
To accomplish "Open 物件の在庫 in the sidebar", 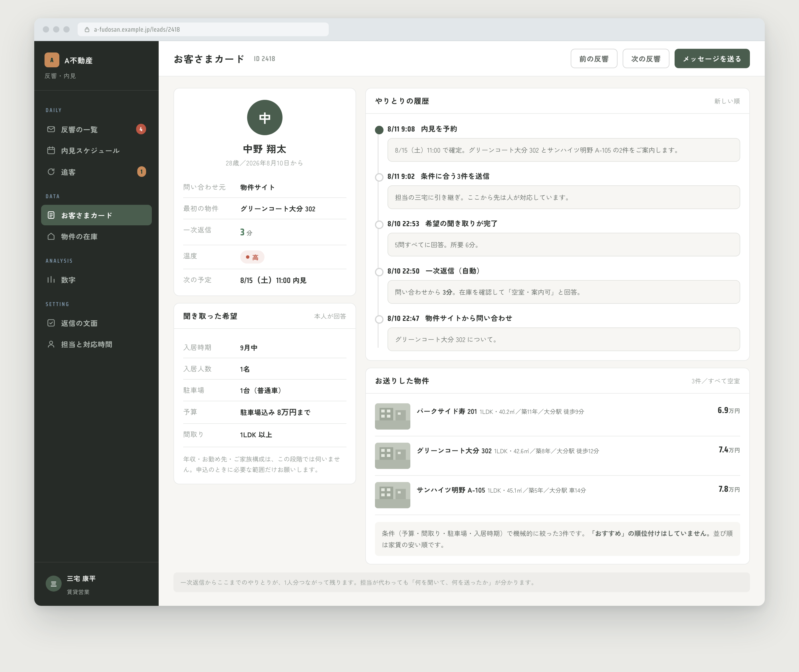I will (x=96, y=236).
